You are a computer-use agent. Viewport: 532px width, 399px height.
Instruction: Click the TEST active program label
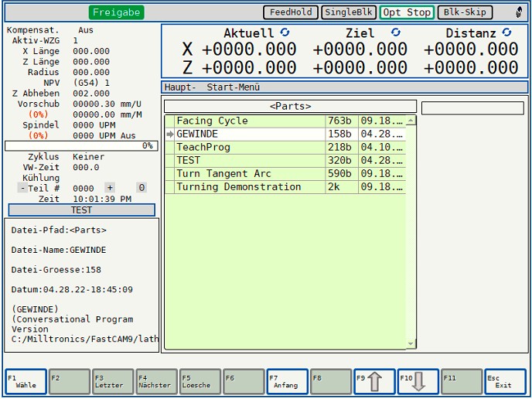coord(82,210)
